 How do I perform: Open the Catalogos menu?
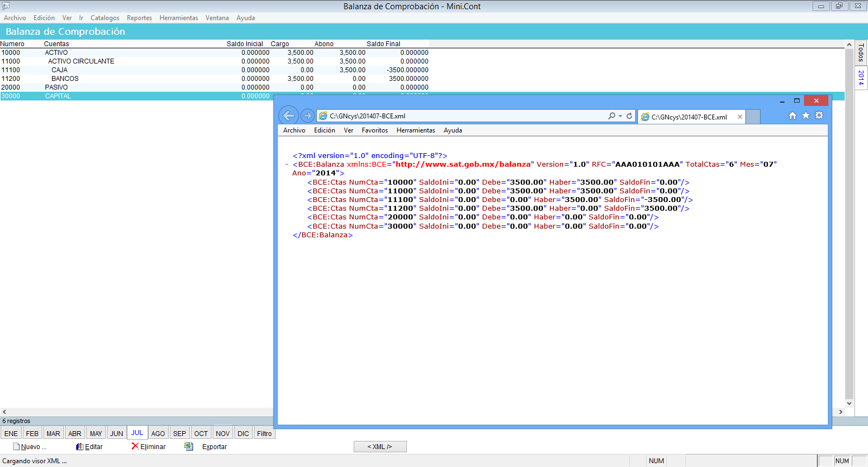(105, 18)
